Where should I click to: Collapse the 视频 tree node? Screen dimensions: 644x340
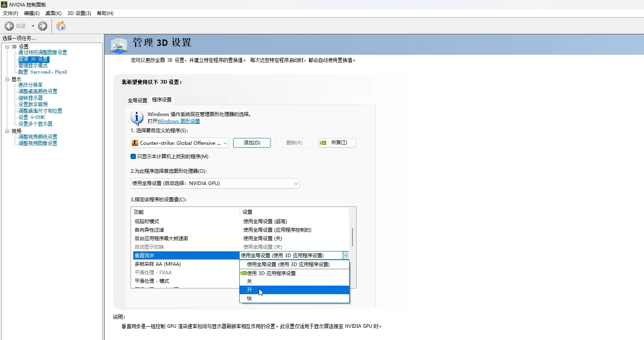click(x=7, y=131)
